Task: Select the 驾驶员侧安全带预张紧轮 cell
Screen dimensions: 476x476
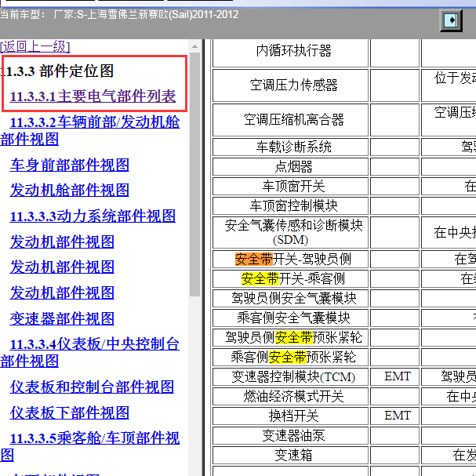Action: coord(290,337)
